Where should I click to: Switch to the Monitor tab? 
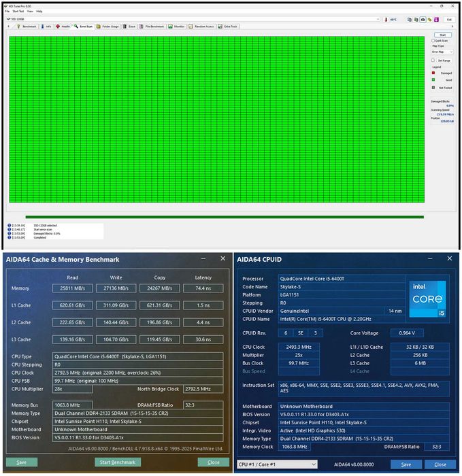[176, 27]
